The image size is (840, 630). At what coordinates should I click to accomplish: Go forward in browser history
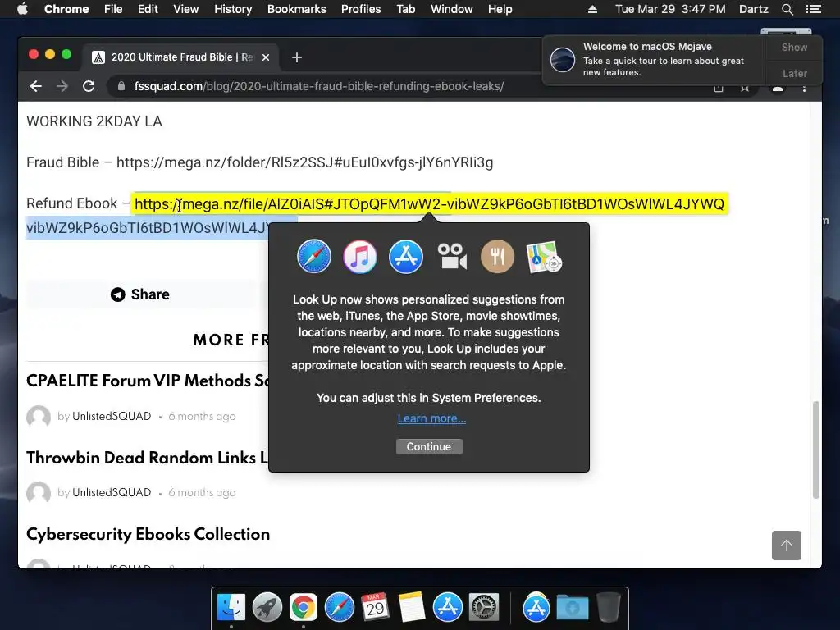point(62,86)
